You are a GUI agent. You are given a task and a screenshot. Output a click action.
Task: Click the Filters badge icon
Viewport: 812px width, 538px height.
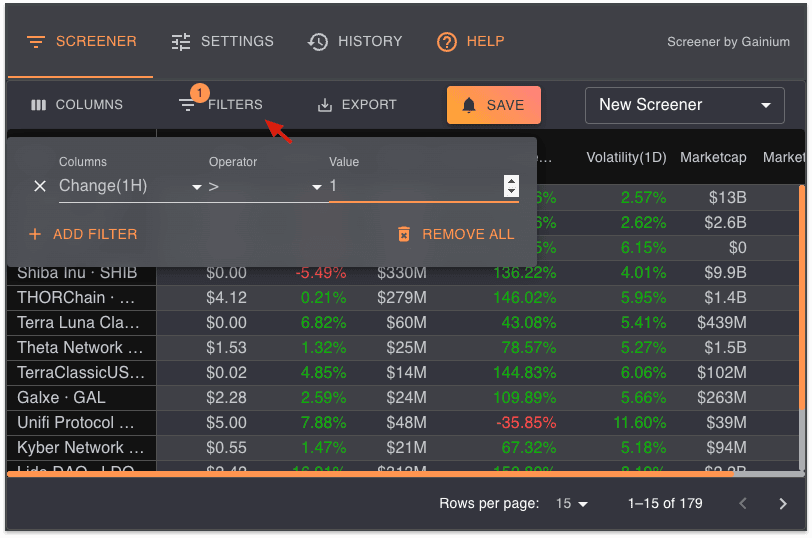click(x=188, y=104)
